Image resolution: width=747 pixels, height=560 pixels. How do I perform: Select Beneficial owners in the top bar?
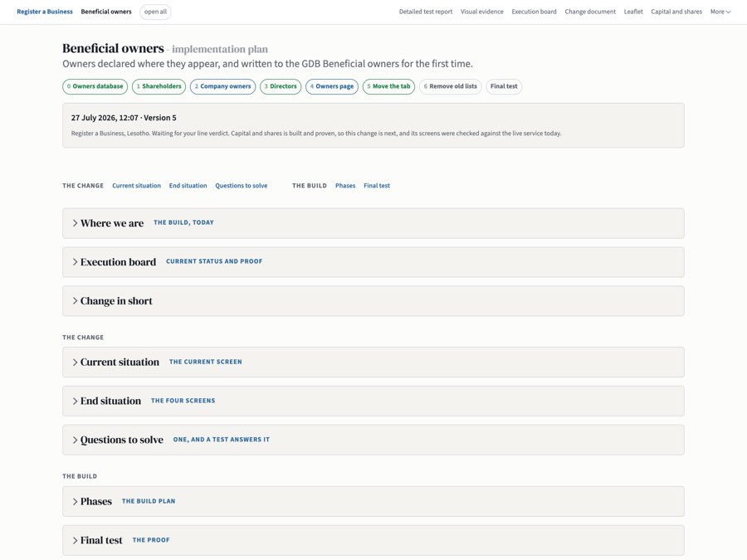point(106,12)
